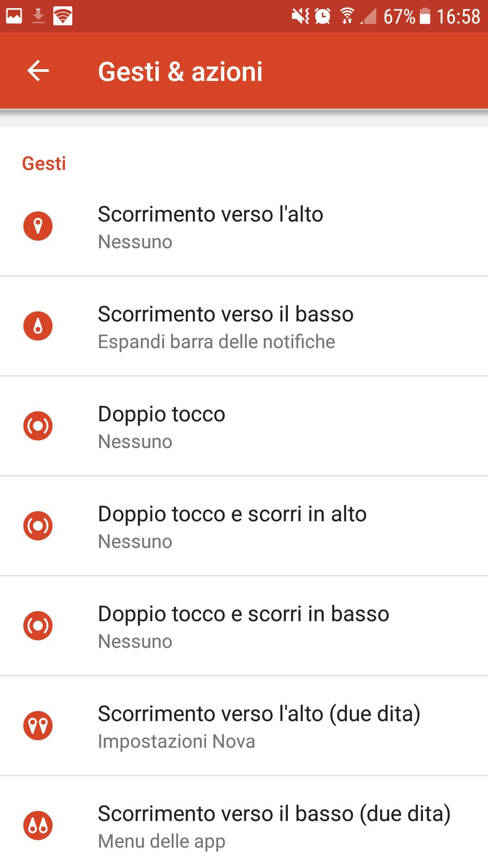Click the swipe up gesture icon
Screen dimensions: 488x868
[38, 226]
